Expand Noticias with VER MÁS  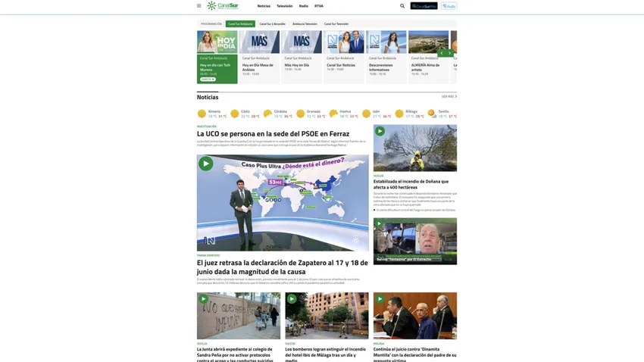[449, 96]
